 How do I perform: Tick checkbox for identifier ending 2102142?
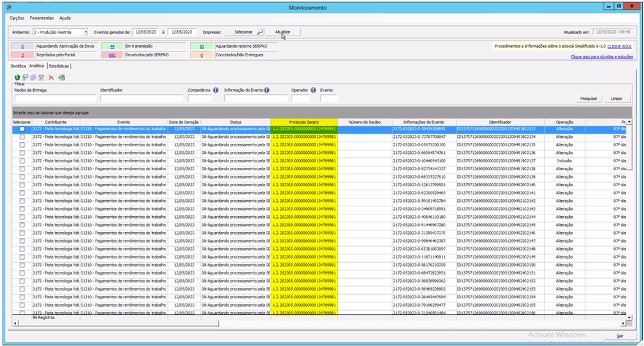point(22,201)
